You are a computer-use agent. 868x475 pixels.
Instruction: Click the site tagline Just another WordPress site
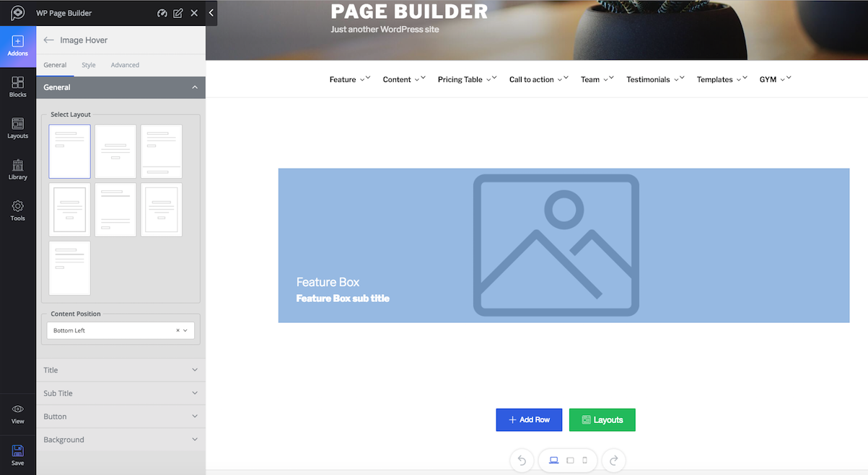tap(385, 30)
